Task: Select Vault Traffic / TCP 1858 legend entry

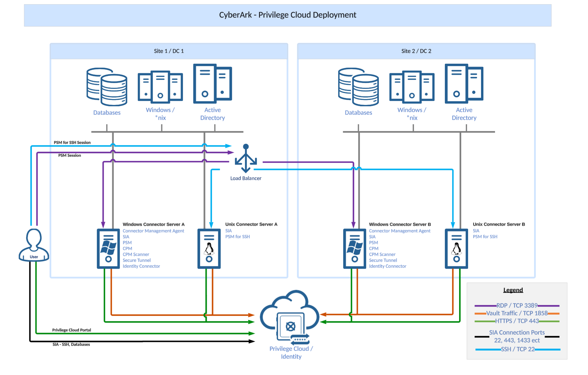Action: 517,313
